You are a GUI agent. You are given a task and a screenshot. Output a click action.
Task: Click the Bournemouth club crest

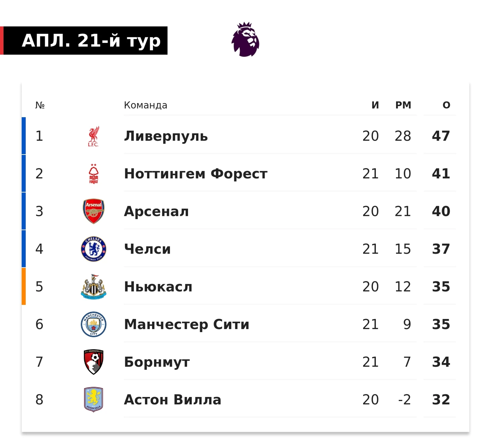[x=94, y=362]
